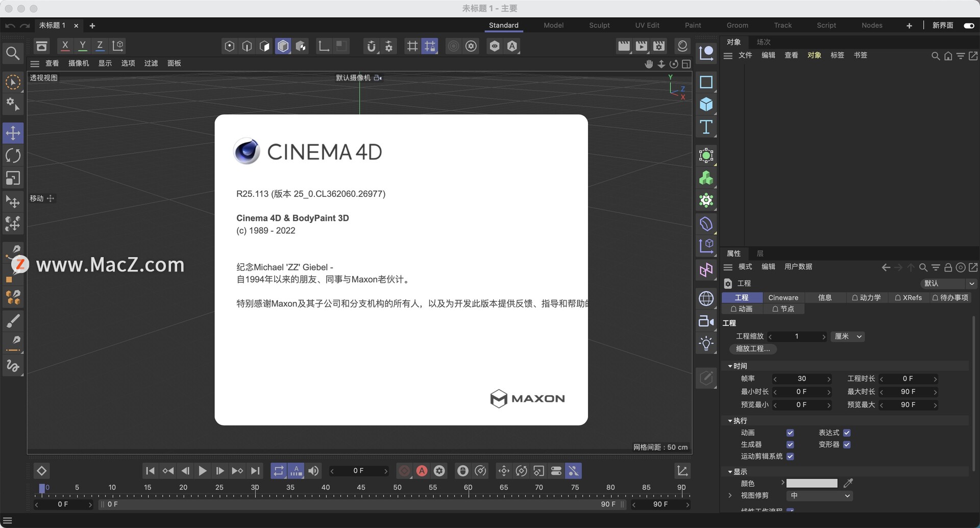
Task: Uncheck the 变形器 checkbox
Action: (x=847, y=444)
